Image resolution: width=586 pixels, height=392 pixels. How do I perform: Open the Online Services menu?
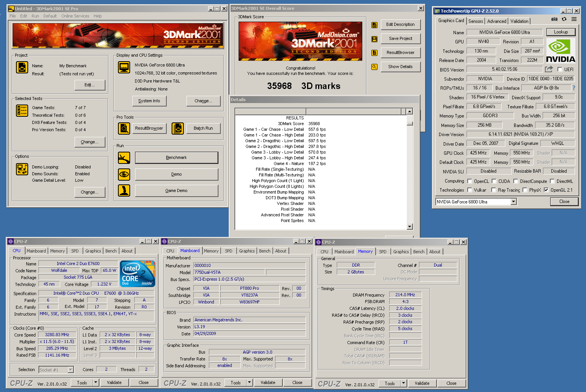(x=75, y=16)
